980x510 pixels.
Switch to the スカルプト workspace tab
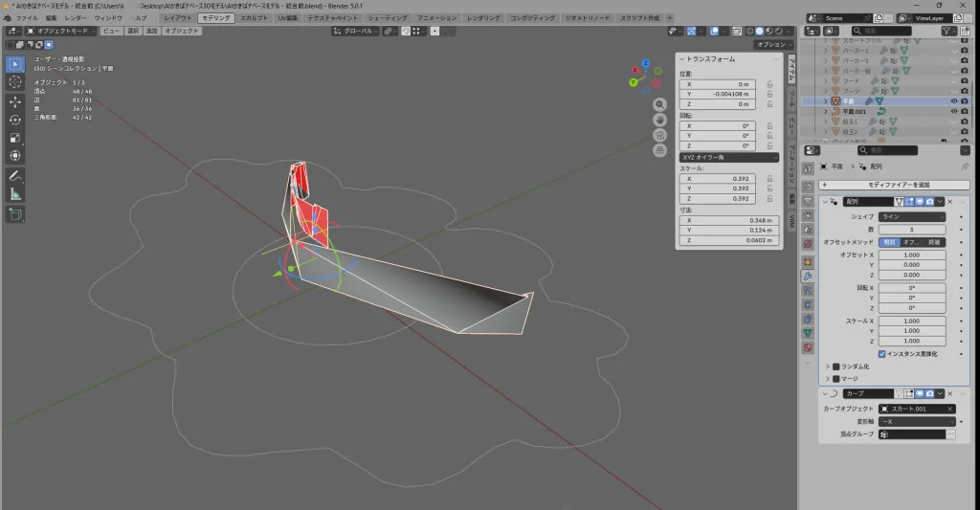coord(254,18)
